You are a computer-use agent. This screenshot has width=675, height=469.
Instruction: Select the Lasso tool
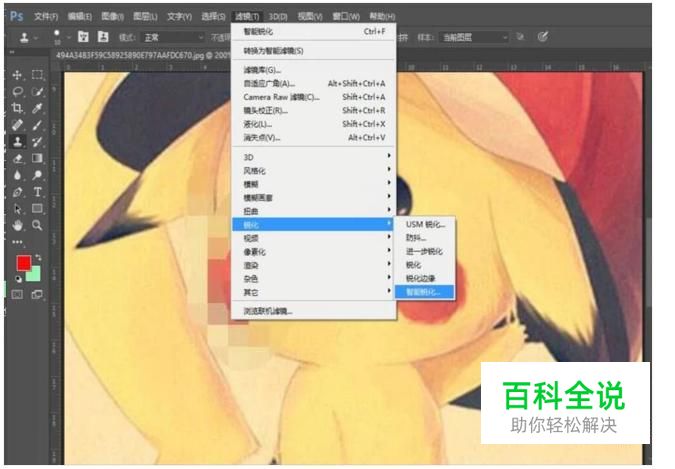click(17, 91)
